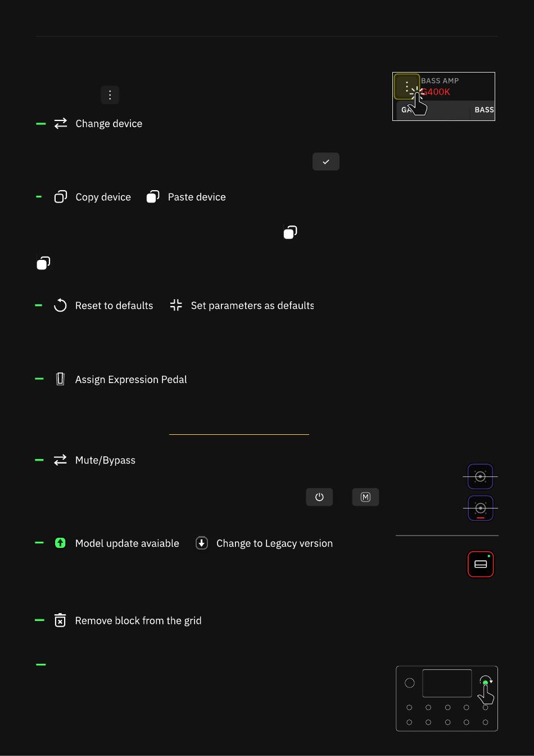Click the red-bordered amp block icon
The image size is (534, 756).
coord(481,564)
